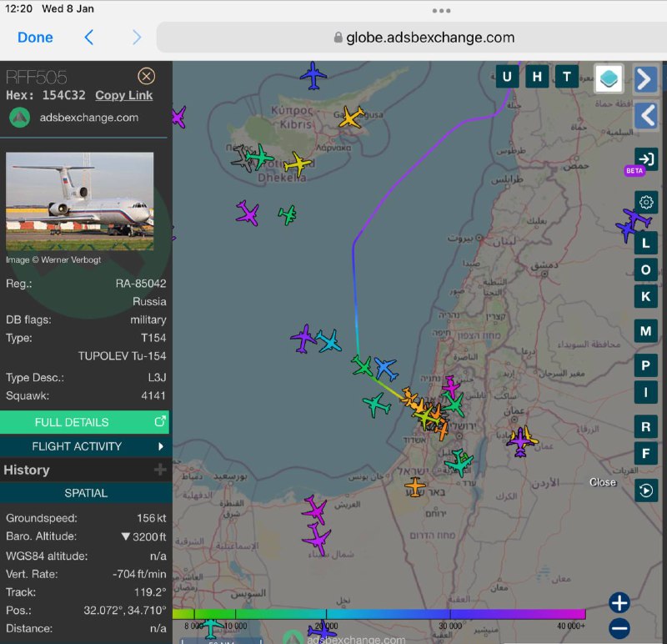The height and width of the screenshot is (644, 667).
Task: Open the replay history clock icon
Action: (646, 491)
